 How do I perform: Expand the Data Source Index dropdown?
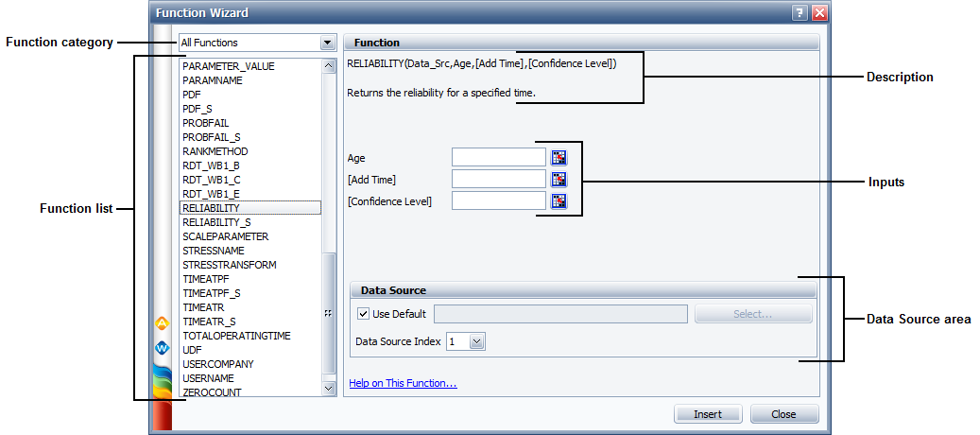pos(476,341)
